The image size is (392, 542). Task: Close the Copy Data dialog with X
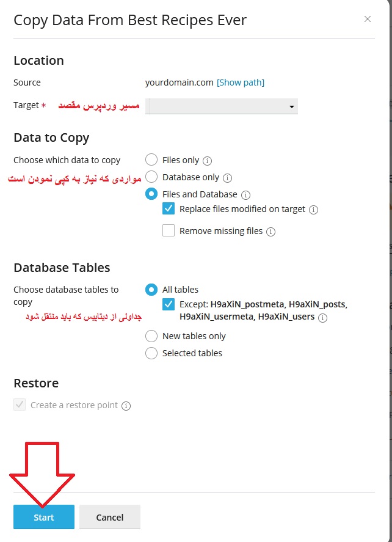point(368,19)
